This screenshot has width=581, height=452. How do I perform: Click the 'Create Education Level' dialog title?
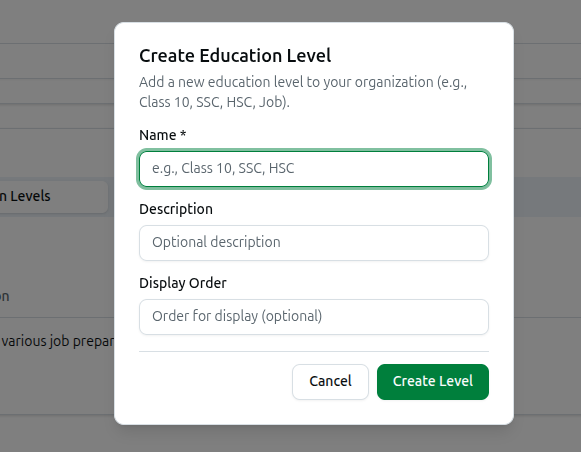pos(235,56)
